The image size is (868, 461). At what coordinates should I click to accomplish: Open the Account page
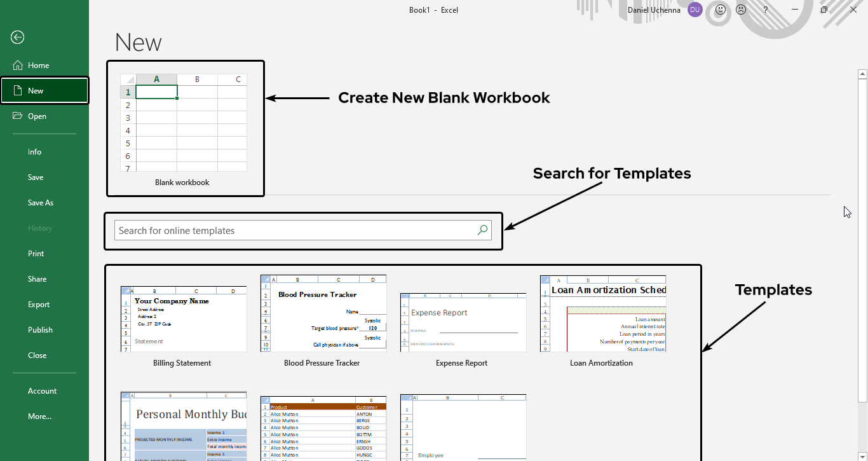tap(42, 391)
